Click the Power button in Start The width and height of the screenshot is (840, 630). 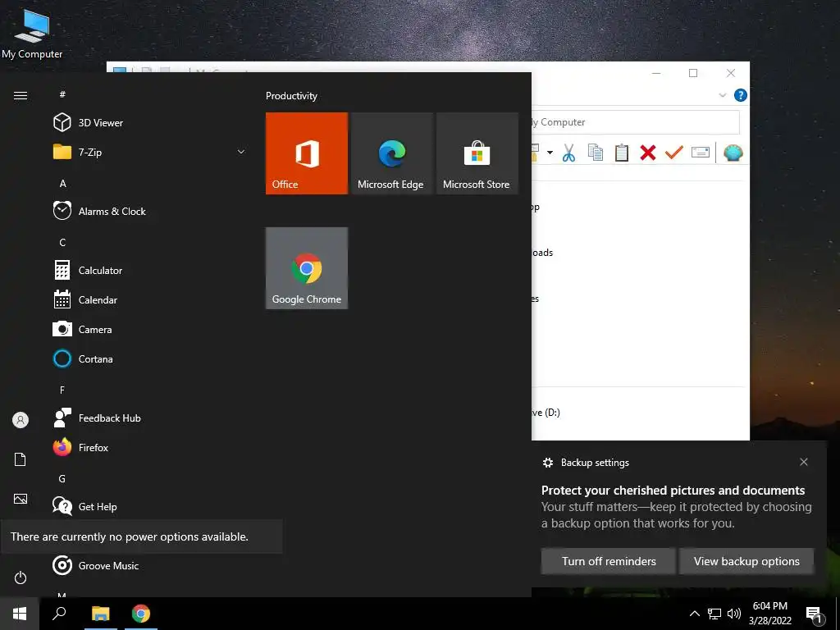21,577
